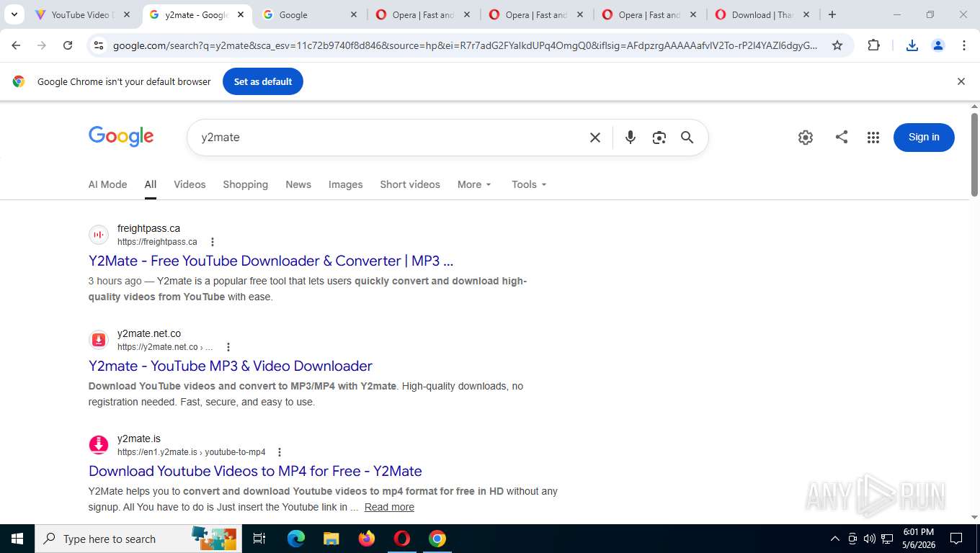Viewport: 980px width, 553px height.
Task: Open Chrome three-dot menu
Action: click(964, 45)
